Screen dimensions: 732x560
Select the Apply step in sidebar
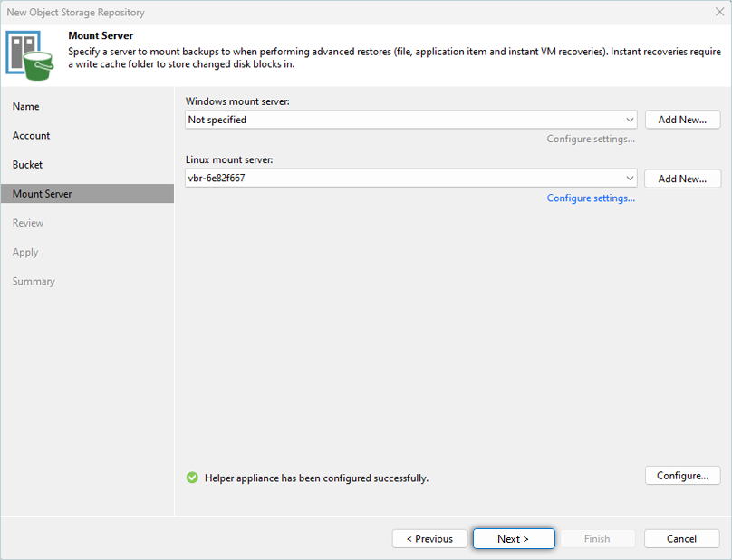pyautogui.click(x=25, y=253)
